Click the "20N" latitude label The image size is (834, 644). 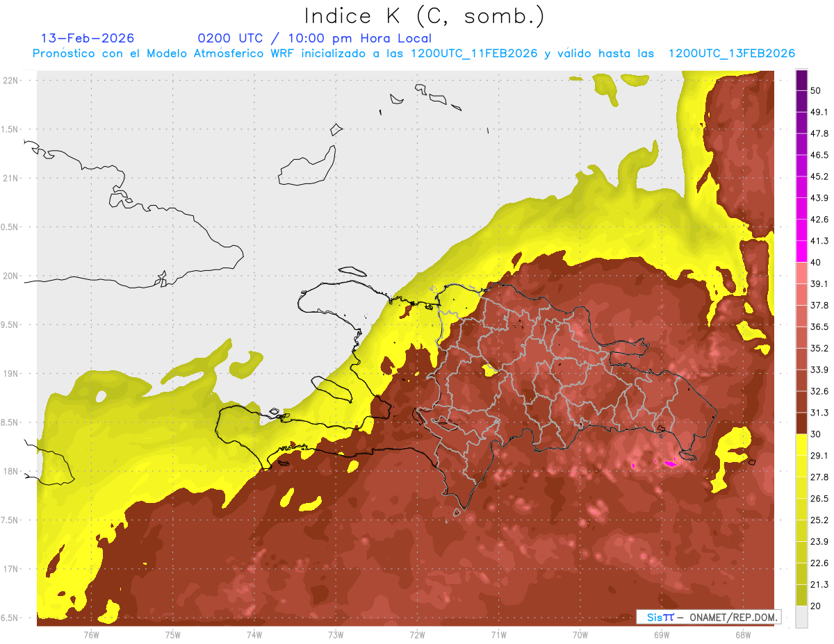click(12, 276)
